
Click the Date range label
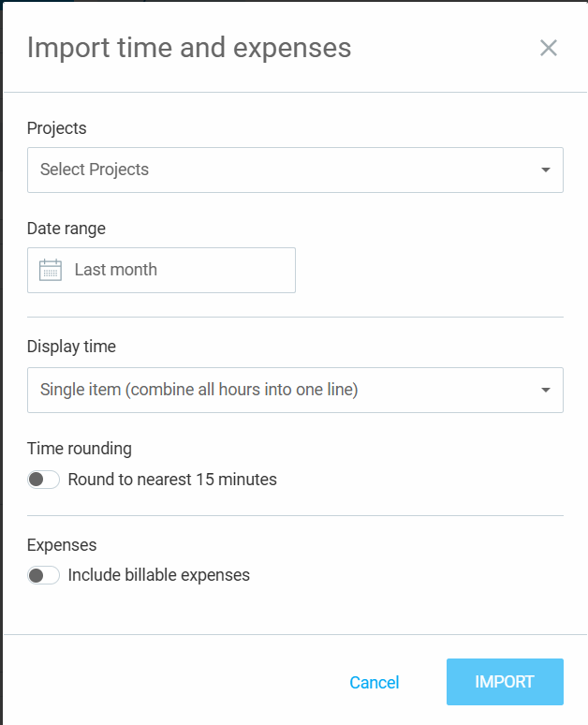click(x=66, y=229)
